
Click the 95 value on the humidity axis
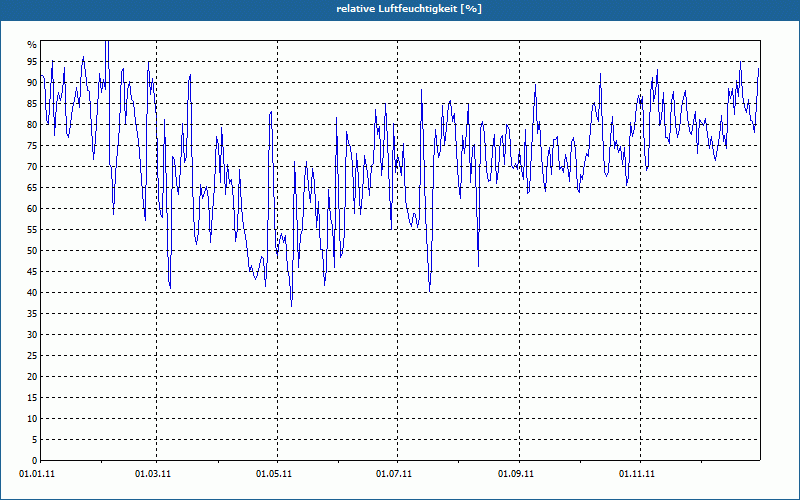32,62
